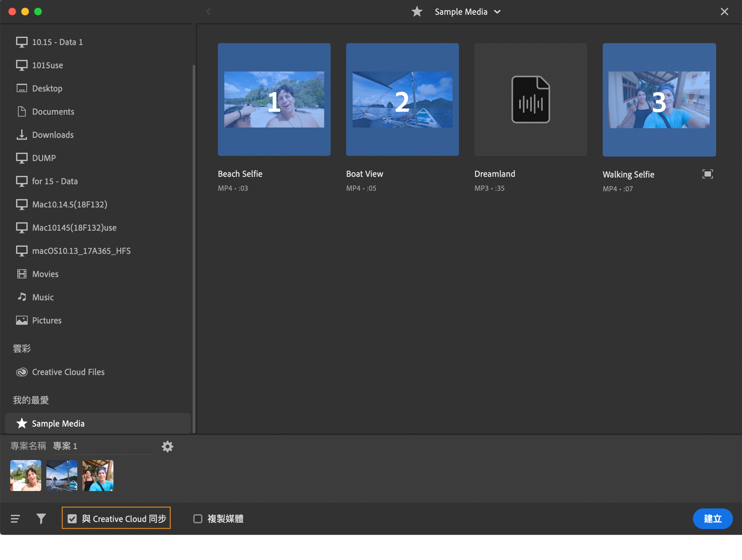Click the 建立 create button
Image resolution: width=742 pixels, height=560 pixels.
[x=712, y=518]
